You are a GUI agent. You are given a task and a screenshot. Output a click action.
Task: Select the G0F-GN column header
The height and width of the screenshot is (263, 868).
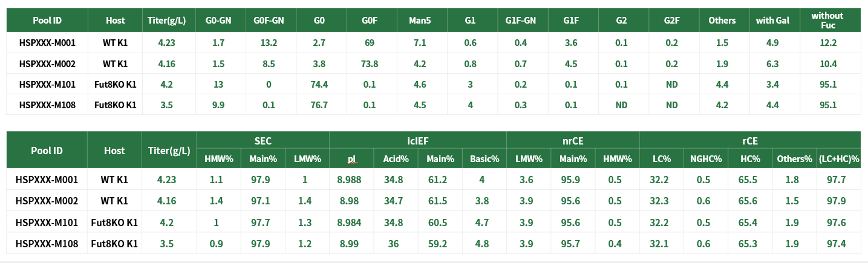(269, 21)
